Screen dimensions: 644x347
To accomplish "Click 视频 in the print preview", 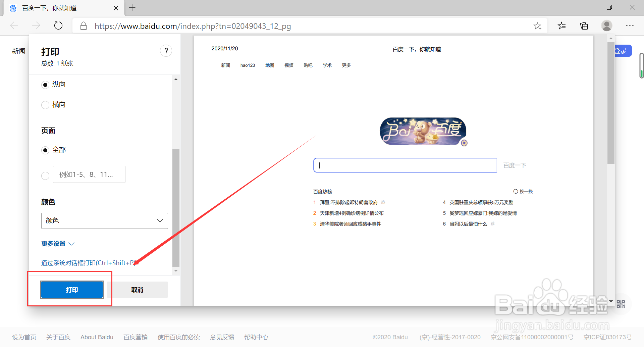I will click(289, 65).
